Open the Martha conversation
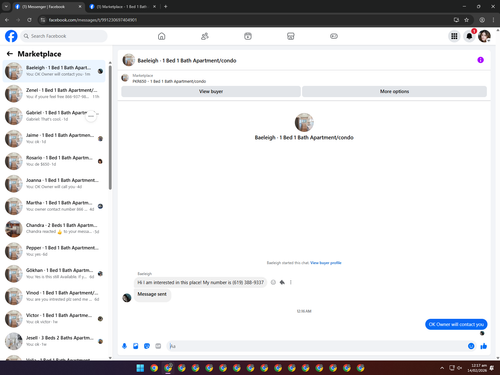 coord(54,206)
